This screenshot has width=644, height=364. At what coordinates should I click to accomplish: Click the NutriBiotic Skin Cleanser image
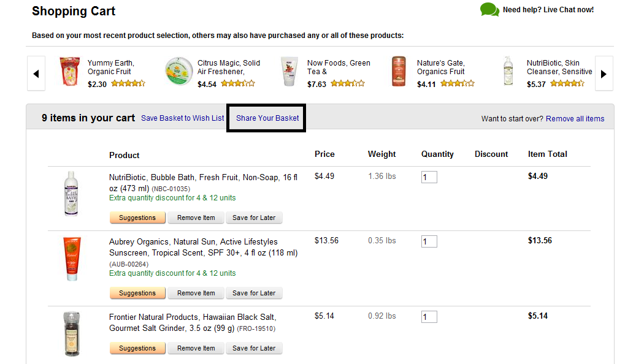click(x=508, y=71)
